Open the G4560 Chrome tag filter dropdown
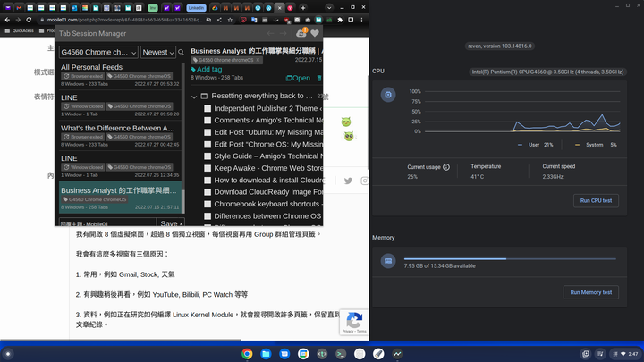This screenshot has width=644, height=362. [98, 52]
